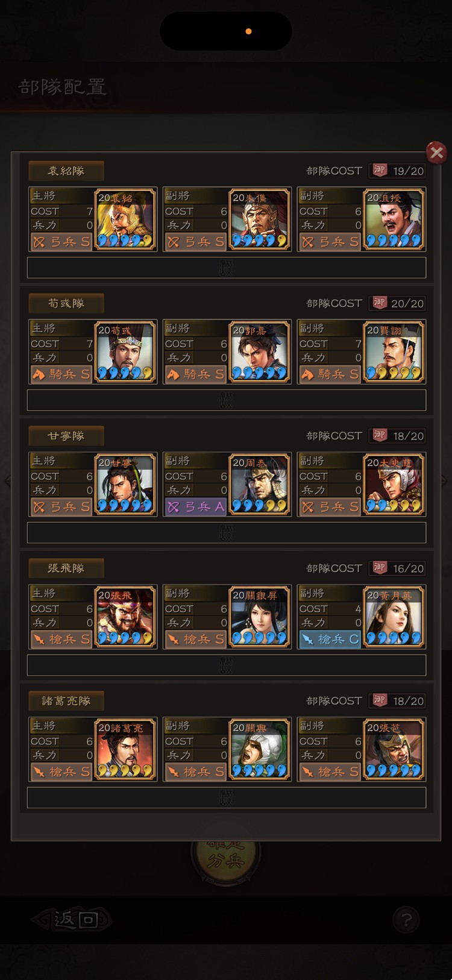Tap the red 御 icon for 袁紹隊 cost

click(379, 171)
